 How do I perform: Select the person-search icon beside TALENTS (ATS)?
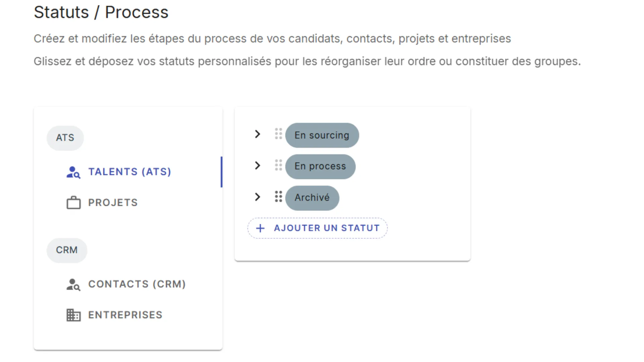(73, 172)
